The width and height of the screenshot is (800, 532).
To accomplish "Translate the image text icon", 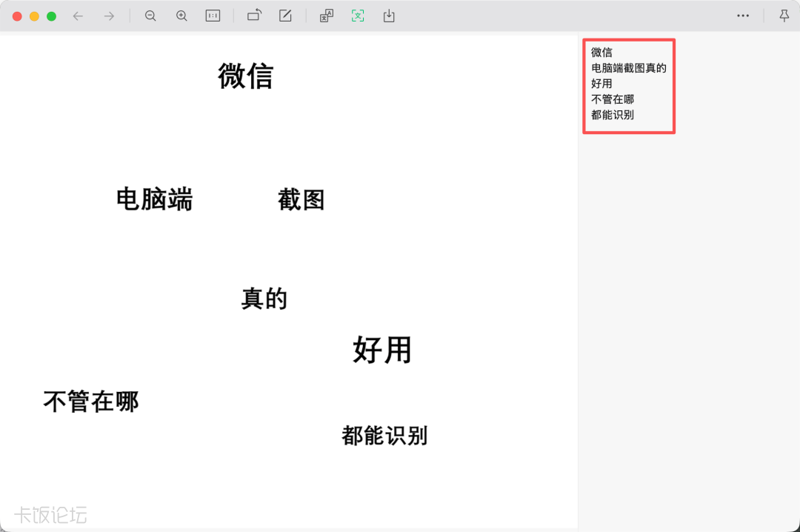I will pos(327,16).
